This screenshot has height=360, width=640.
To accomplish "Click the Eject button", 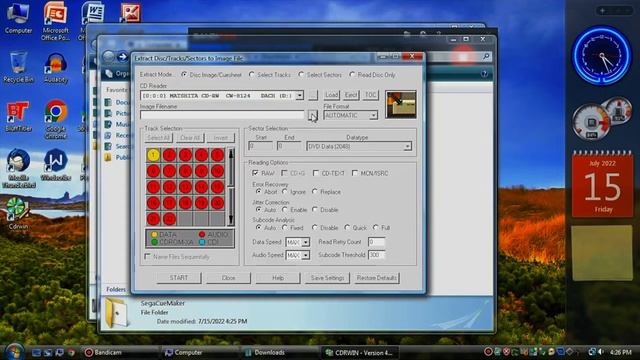I will (x=351, y=95).
